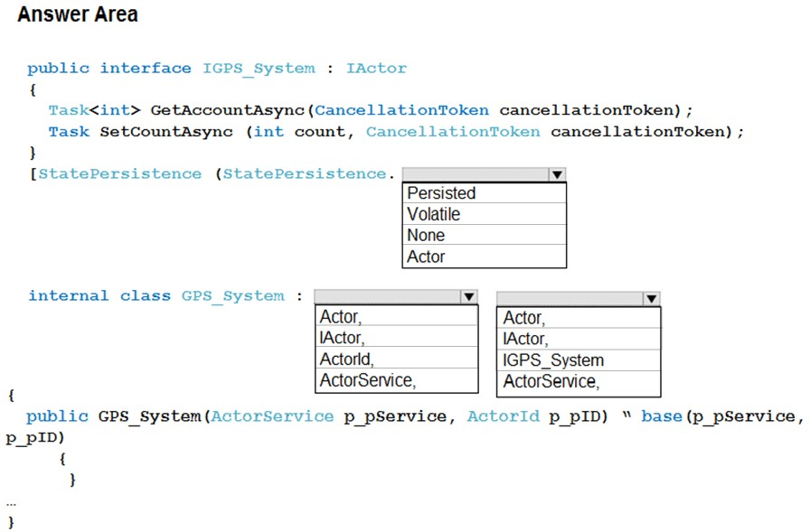Select Actor in StatePersistence list
This screenshot has height=532, width=810.
484,257
